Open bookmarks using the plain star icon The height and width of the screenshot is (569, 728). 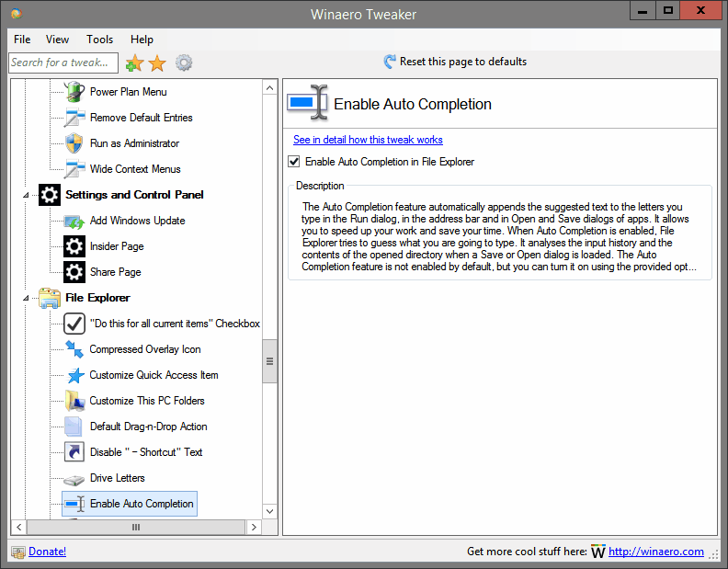click(x=157, y=63)
